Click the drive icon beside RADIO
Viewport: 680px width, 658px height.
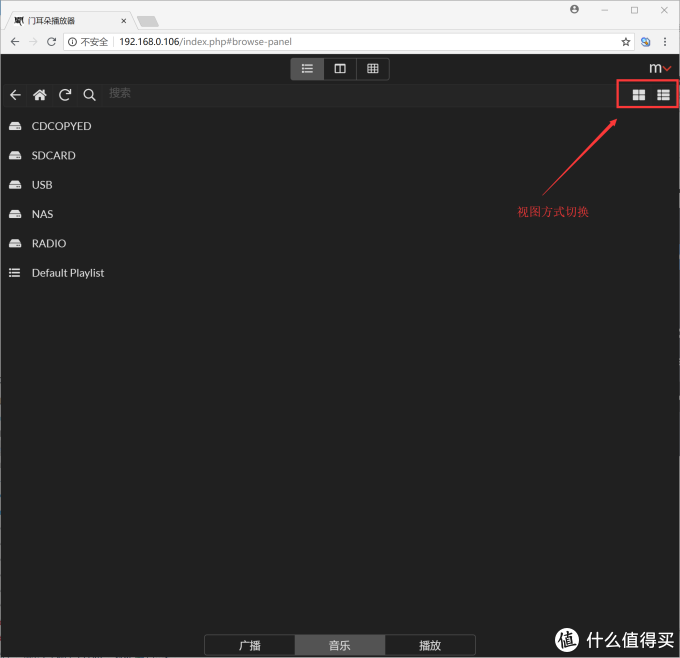coord(15,244)
